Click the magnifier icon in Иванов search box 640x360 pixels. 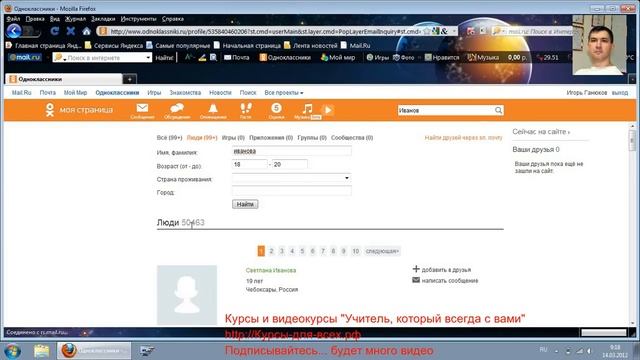click(498, 110)
